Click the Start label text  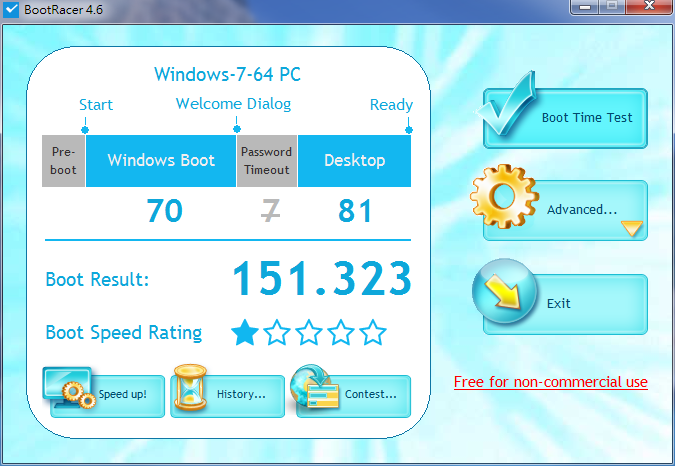coord(96,105)
